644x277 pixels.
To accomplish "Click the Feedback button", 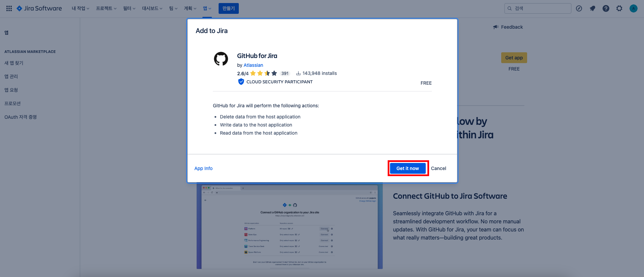I will [508, 27].
